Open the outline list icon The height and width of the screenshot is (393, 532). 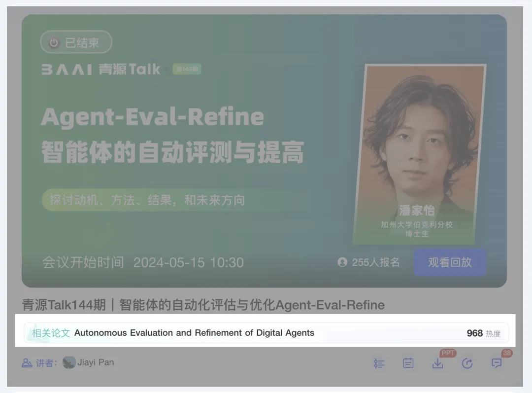[379, 363]
